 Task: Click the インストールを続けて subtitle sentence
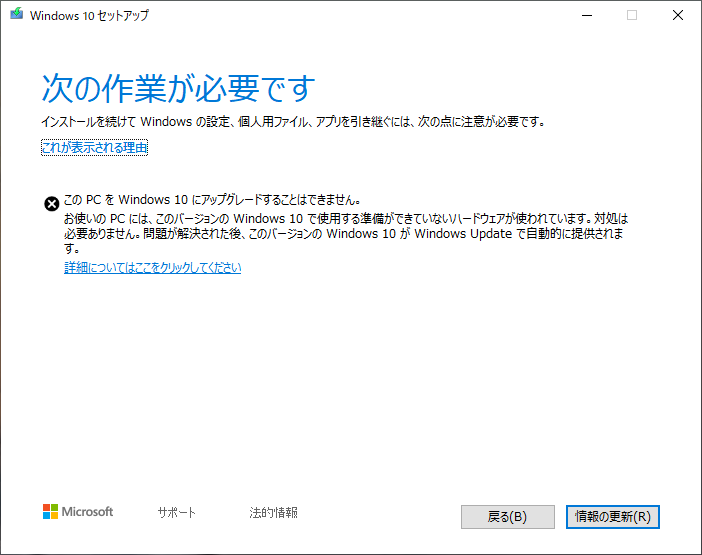[x=294, y=122]
